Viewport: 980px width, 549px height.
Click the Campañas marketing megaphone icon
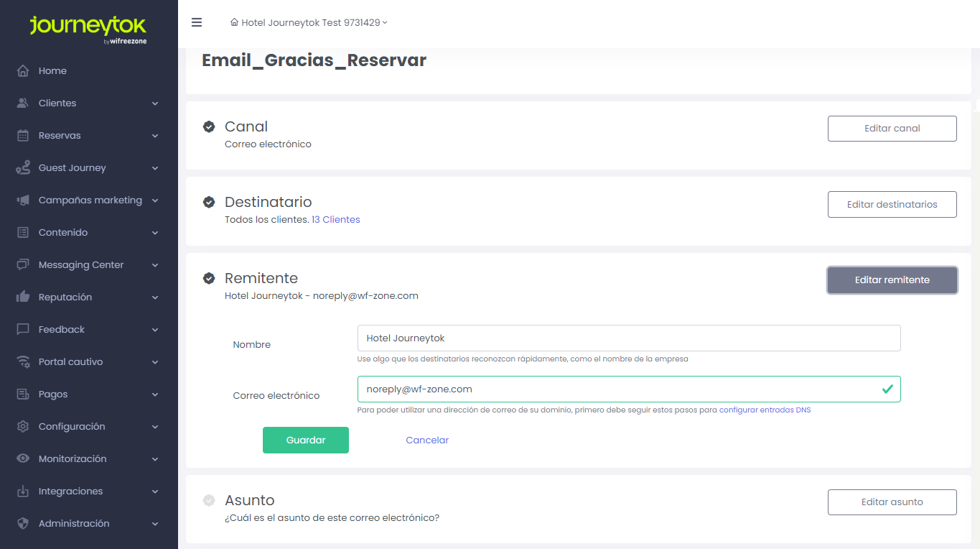coord(23,200)
